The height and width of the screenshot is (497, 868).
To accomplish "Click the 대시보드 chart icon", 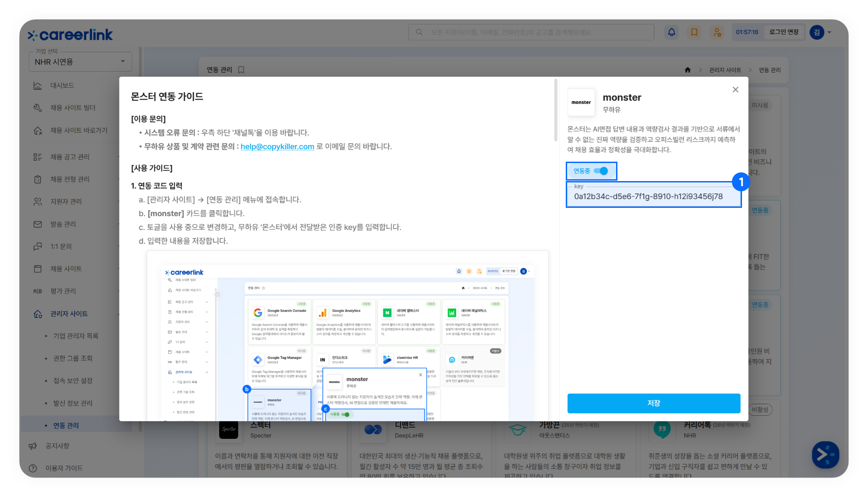I will [x=38, y=85].
